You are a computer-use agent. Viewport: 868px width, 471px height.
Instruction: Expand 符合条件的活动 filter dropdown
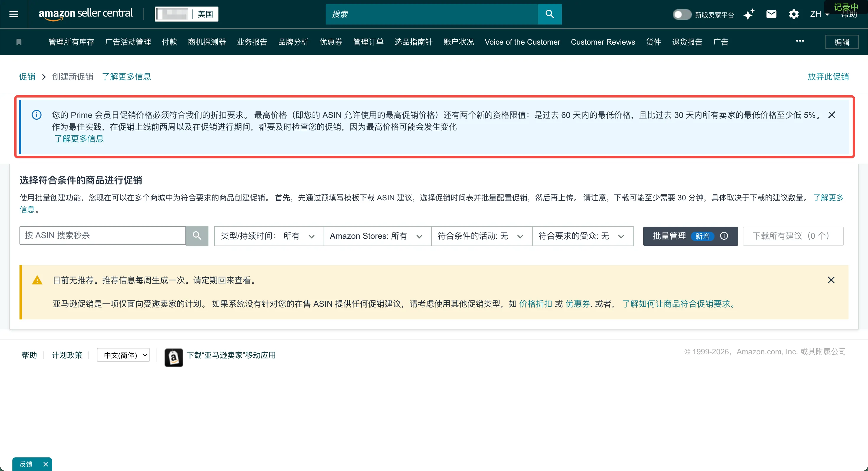482,236
